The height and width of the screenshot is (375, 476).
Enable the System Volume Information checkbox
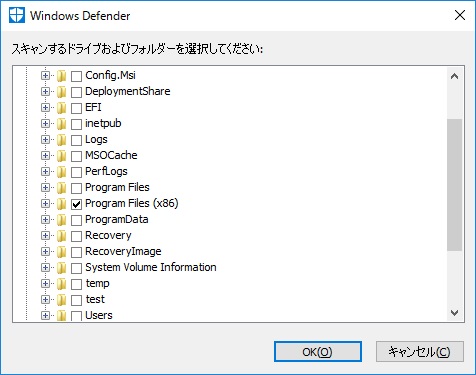[x=76, y=268]
